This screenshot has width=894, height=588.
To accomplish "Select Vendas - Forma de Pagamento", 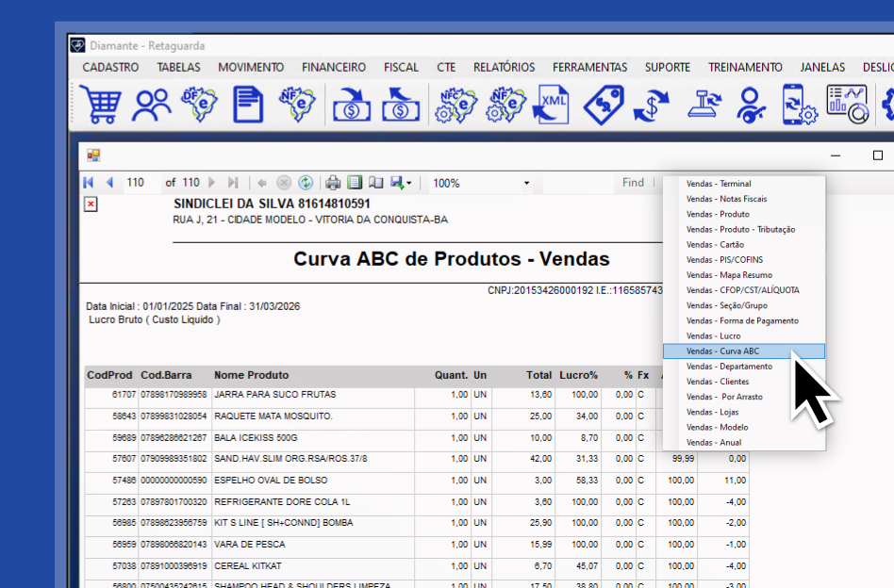I will (742, 321).
